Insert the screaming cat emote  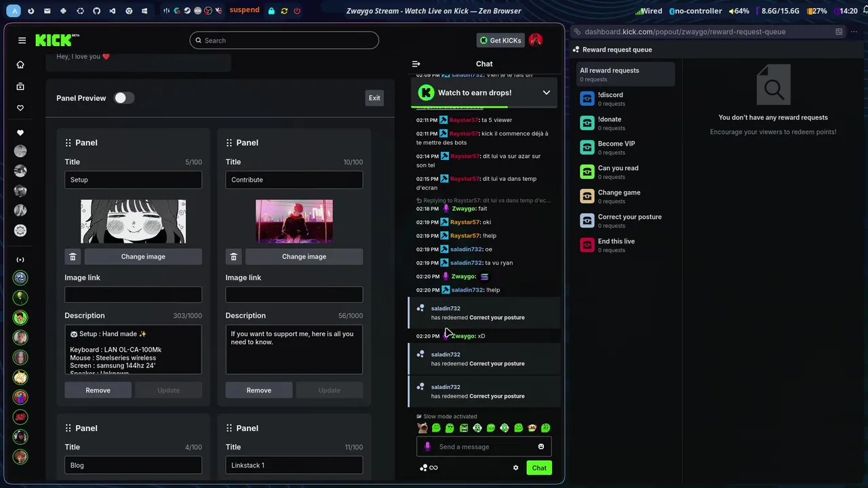coord(422,428)
